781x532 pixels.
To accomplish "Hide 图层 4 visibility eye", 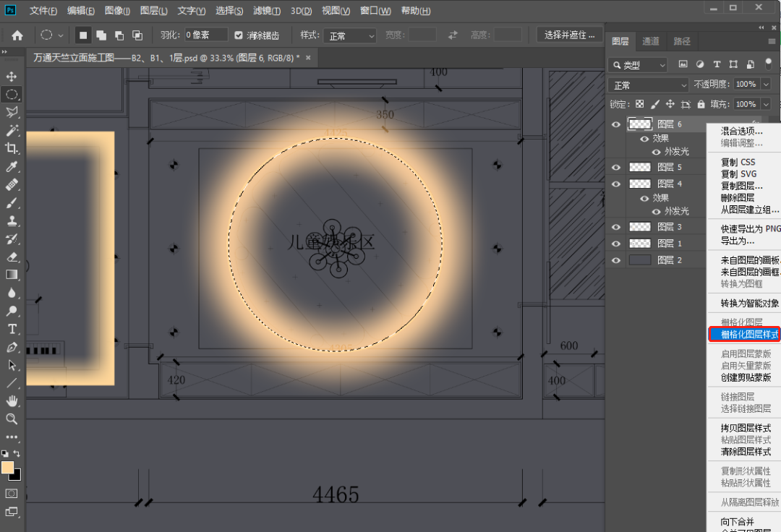I will click(615, 184).
